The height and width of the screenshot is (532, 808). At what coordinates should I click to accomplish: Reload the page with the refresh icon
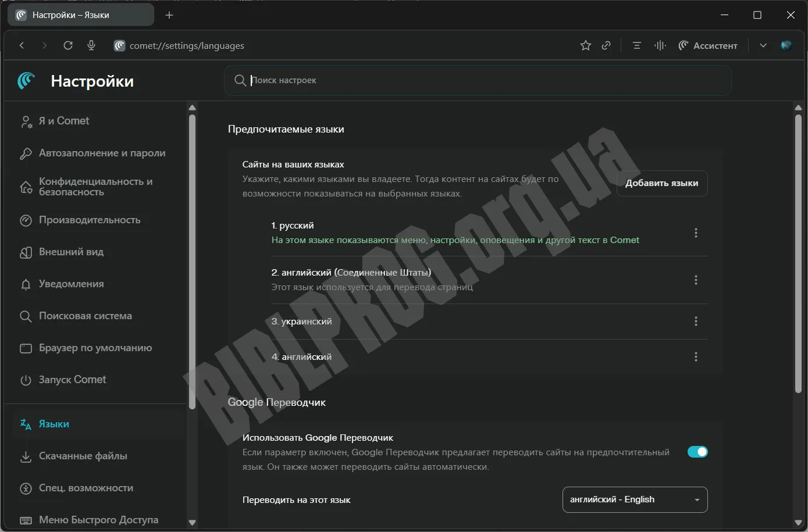click(68, 45)
